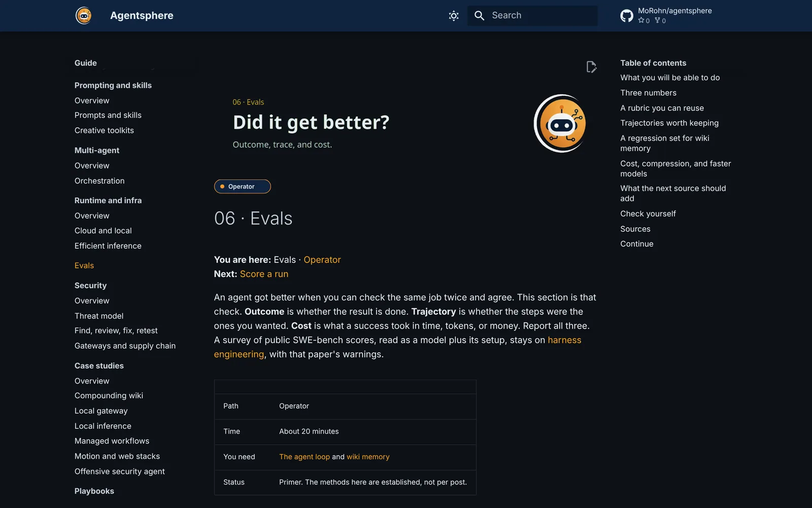Screen dimensions: 812x508
Task: Select Evals in the sidebar
Action: point(84,266)
